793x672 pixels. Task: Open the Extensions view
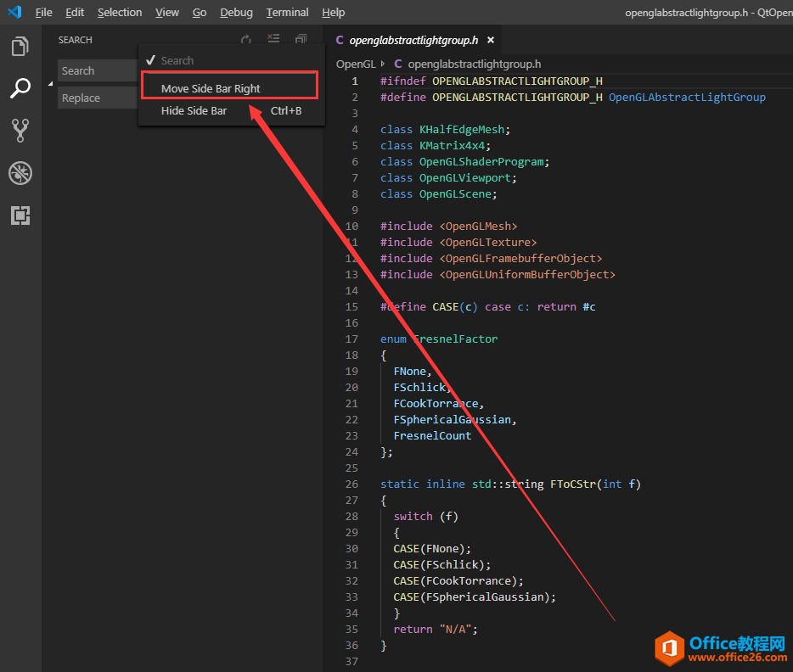20,216
